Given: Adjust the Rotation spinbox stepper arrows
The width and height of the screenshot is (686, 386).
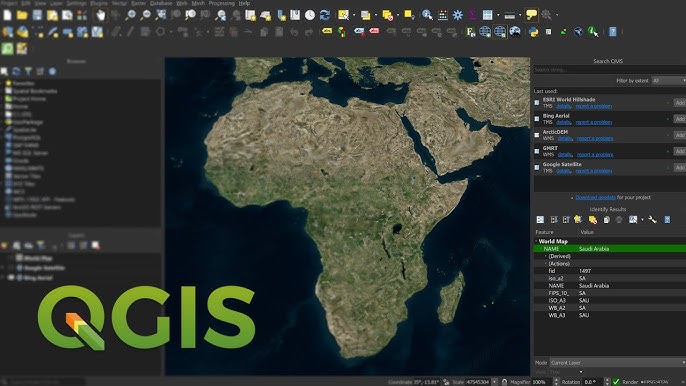Looking at the screenshot, I should pos(607,382).
